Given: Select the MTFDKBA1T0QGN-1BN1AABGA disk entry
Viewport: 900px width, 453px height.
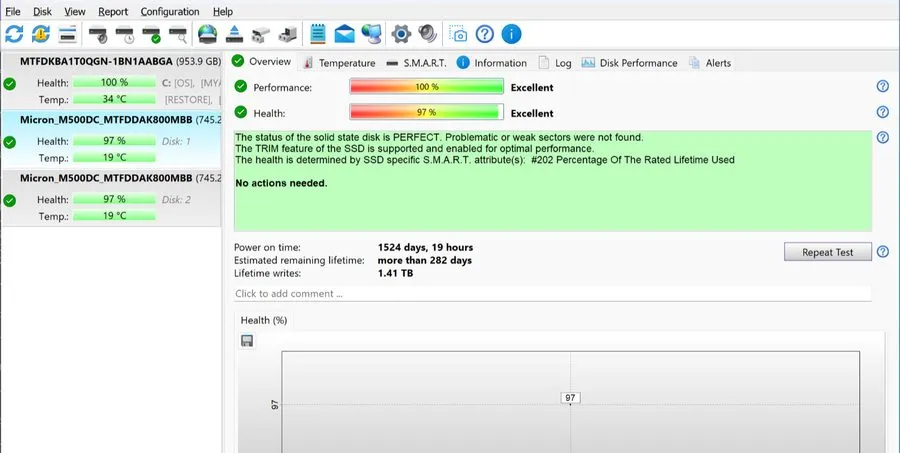Looking at the screenshot, I should point(112,80).
